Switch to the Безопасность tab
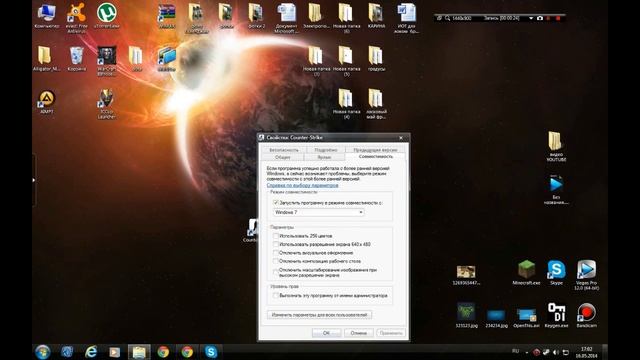The image size is (640, 360). pos(284,150)
